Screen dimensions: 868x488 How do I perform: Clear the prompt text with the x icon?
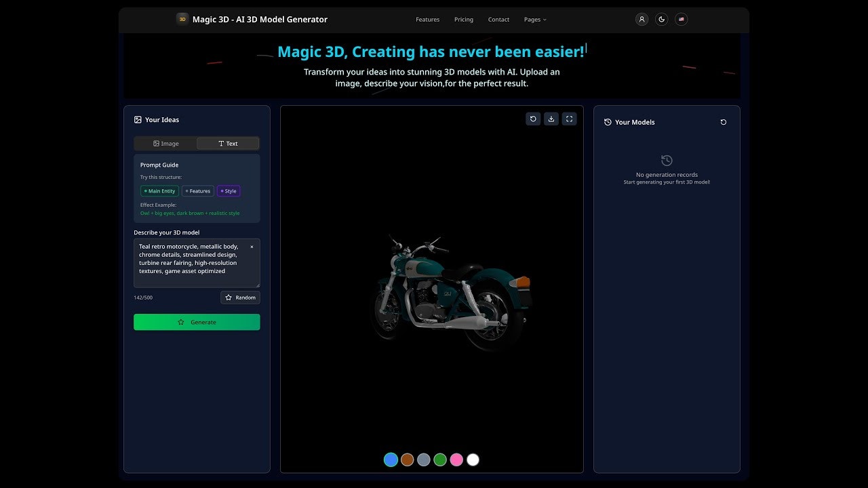click(252, 247)
